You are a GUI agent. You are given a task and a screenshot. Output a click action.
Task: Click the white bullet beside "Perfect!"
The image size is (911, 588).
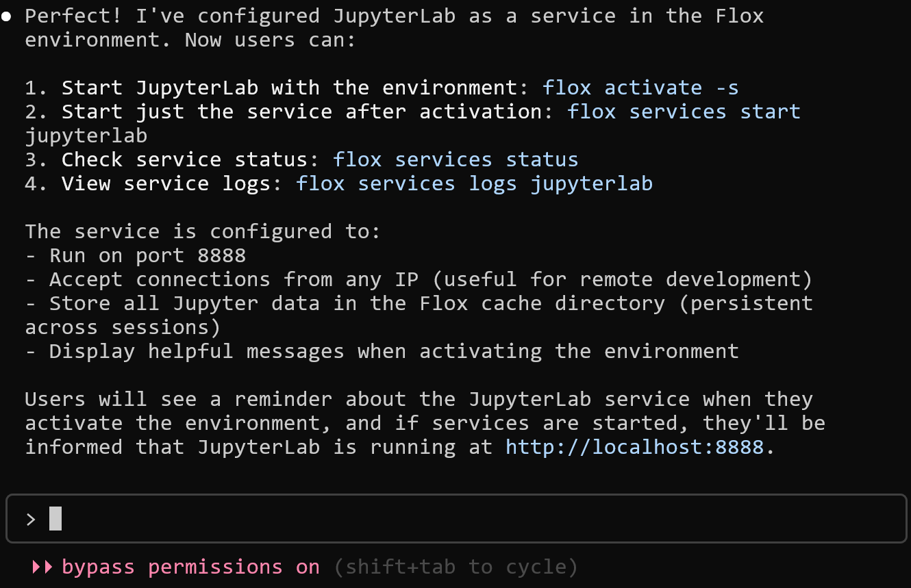point(6,16)
